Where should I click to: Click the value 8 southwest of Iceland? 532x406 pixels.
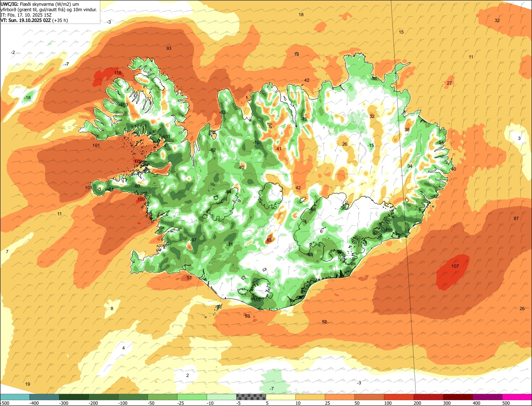pos(111,308)
